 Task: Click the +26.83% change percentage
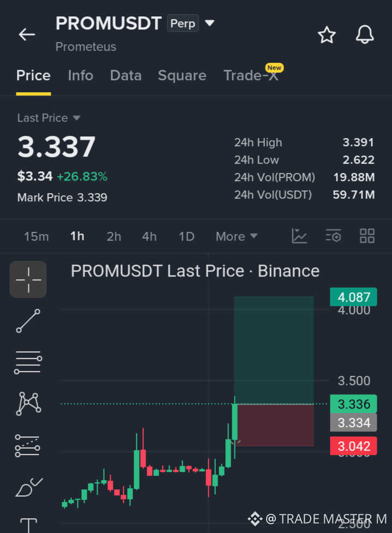point(82,176)
